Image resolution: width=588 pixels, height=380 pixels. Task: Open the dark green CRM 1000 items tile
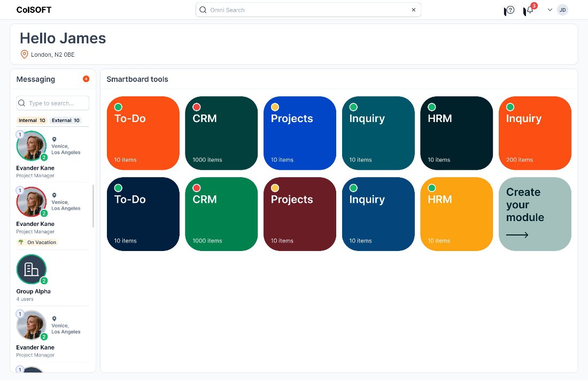pos(222,133)
